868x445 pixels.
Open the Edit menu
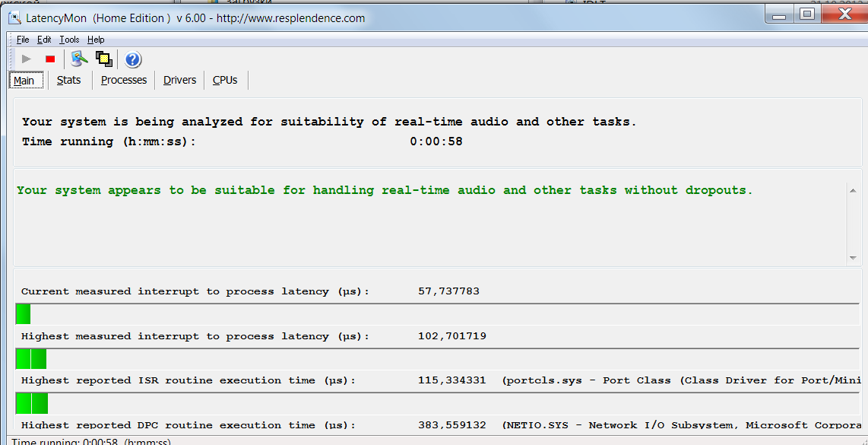pos(44,40)
